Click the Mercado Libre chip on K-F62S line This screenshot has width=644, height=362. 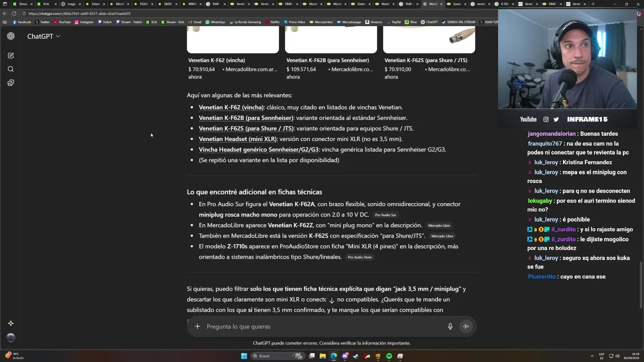442,236
